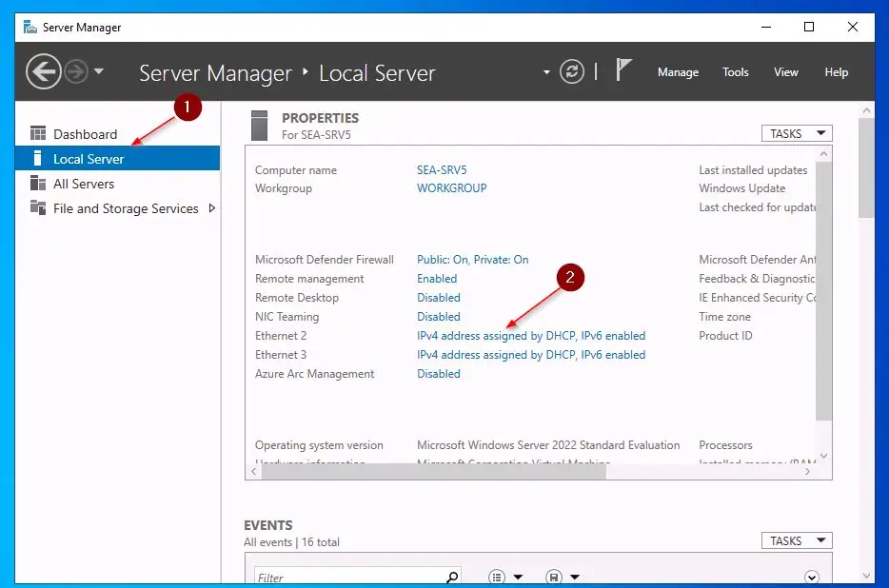
Task: Click the File and Storage Services icon
Action: (37, 207)
